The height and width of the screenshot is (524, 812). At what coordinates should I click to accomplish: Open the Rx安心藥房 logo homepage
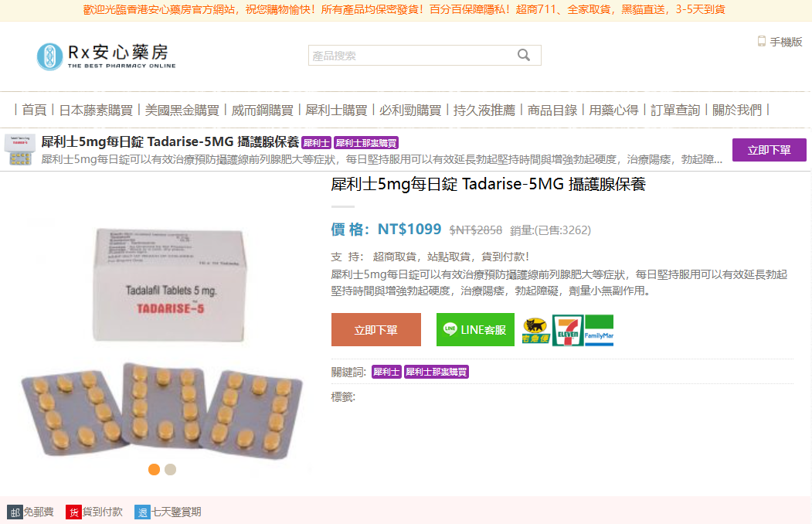coord(106,56)
